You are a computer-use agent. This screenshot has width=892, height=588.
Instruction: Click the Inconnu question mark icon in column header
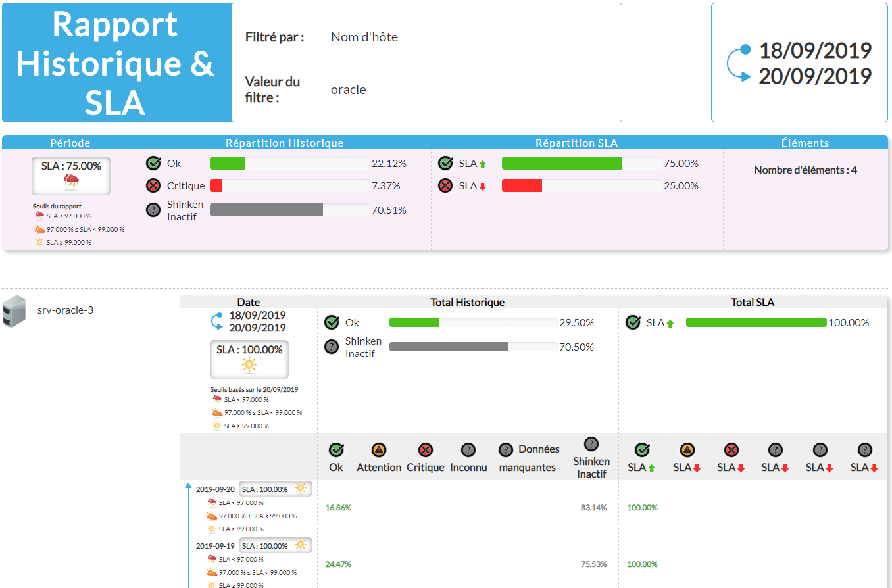[468, 451]
